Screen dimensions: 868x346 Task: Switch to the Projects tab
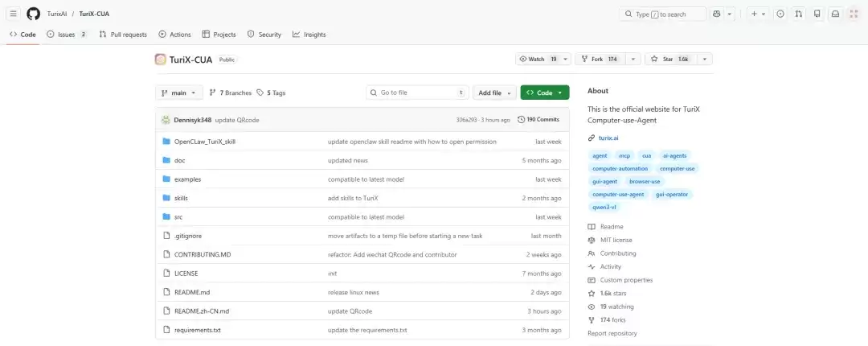(219, 35)
